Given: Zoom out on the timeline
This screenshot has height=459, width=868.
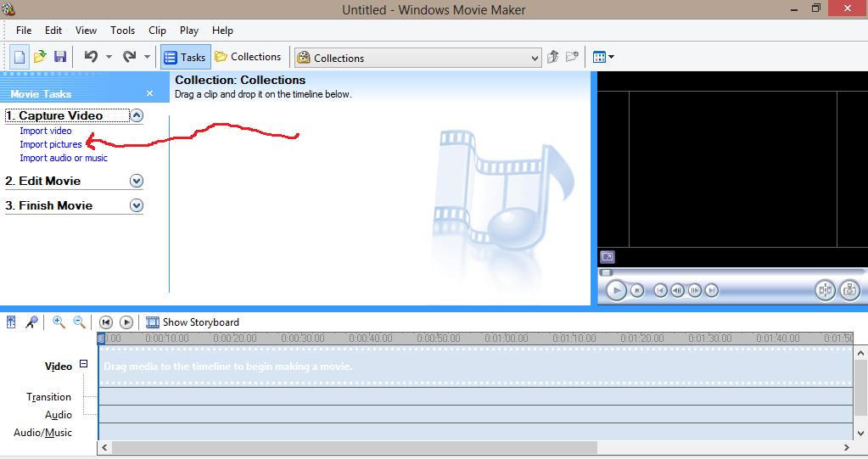Looking at the screenshot, I should click(x=79, y=322).
